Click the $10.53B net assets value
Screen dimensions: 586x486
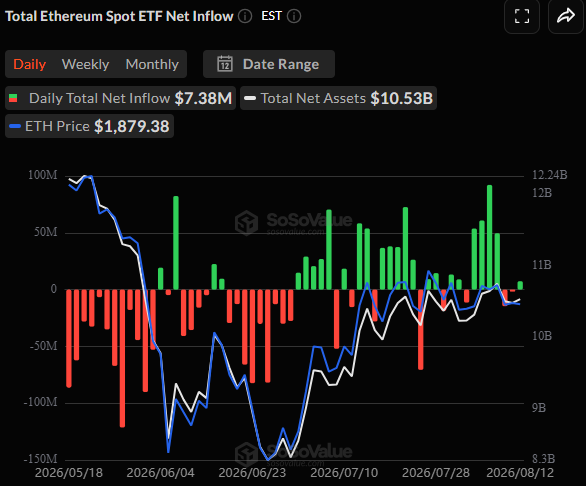[x=401, y=98]
